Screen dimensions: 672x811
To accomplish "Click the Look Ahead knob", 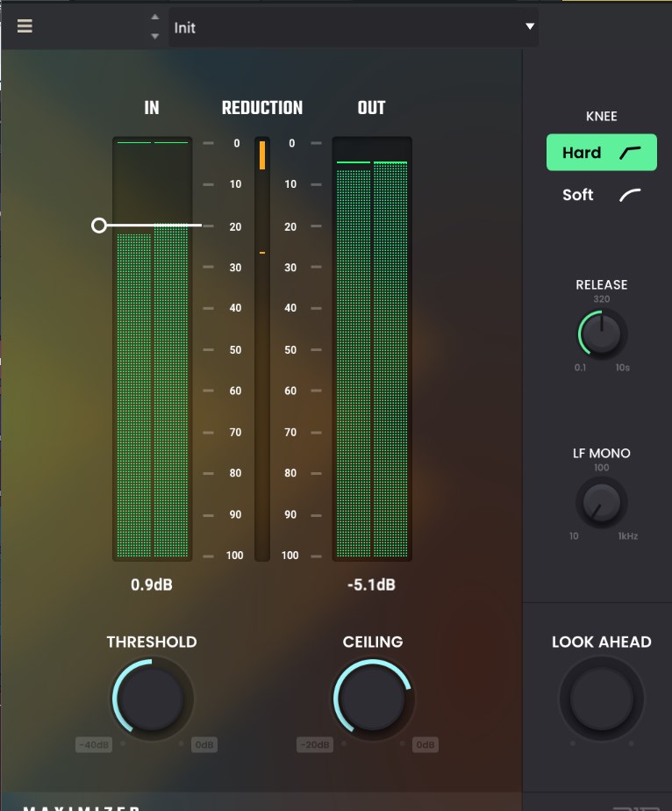I will coord(601,700).
